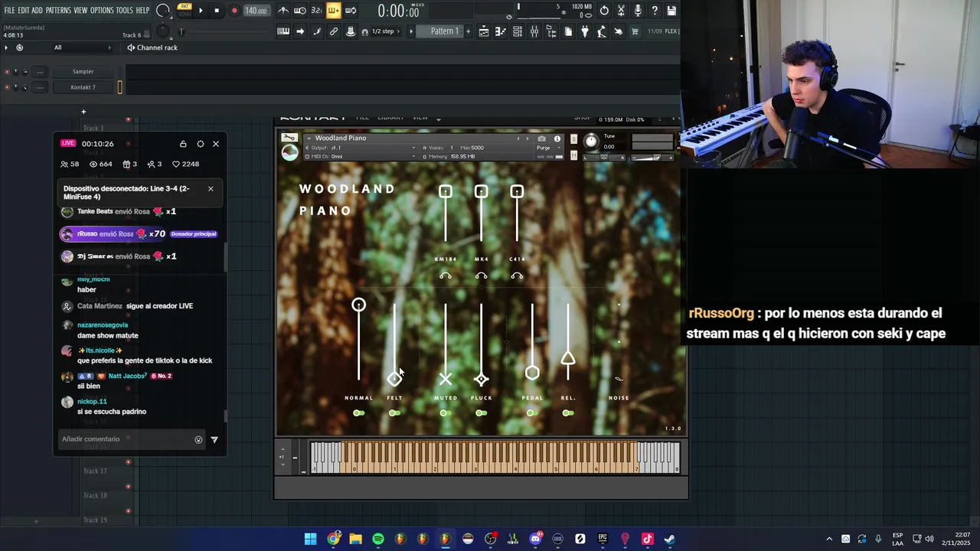Click the camera snapshot icon in Kontakt header
The image size is (980, 551).
[541, 139]
